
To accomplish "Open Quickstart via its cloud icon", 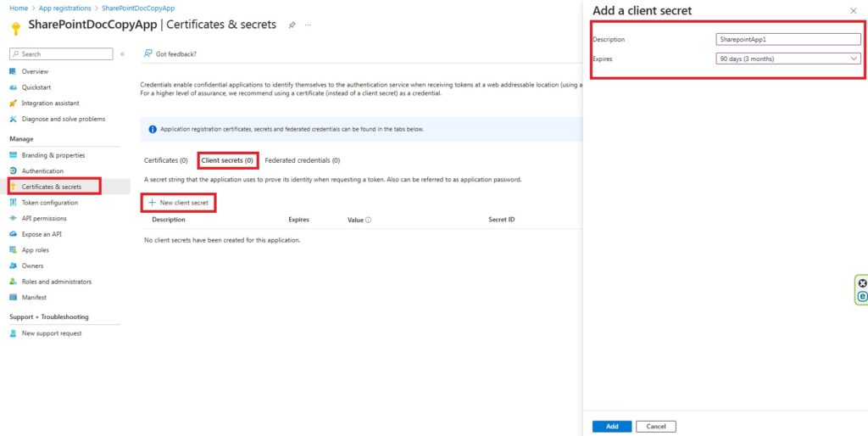I will click(x=13, y=87).
